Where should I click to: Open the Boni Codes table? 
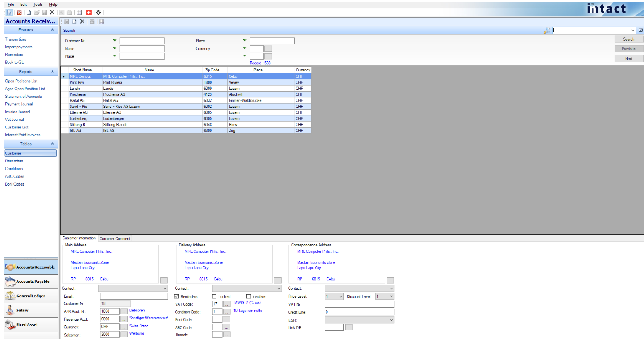point(15,184)
